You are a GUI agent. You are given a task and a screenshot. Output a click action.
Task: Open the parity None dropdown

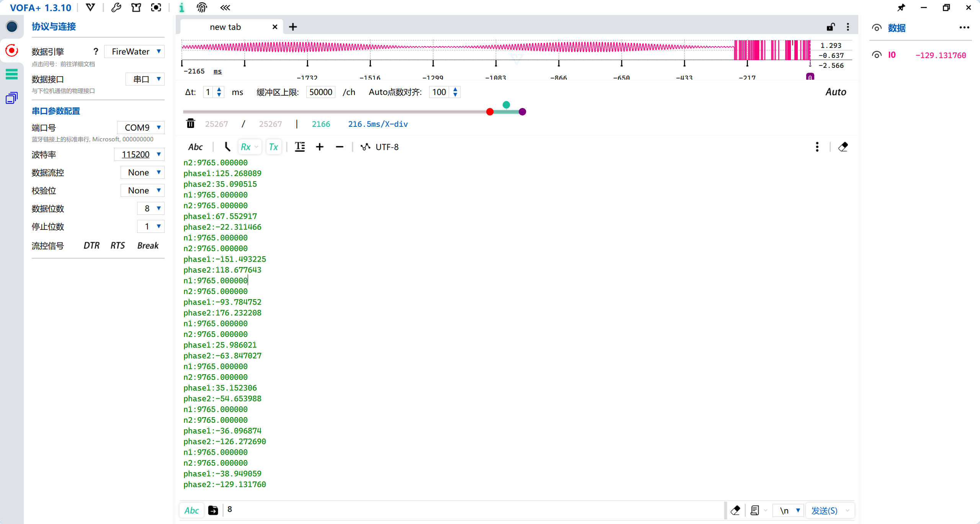[142, 190]
